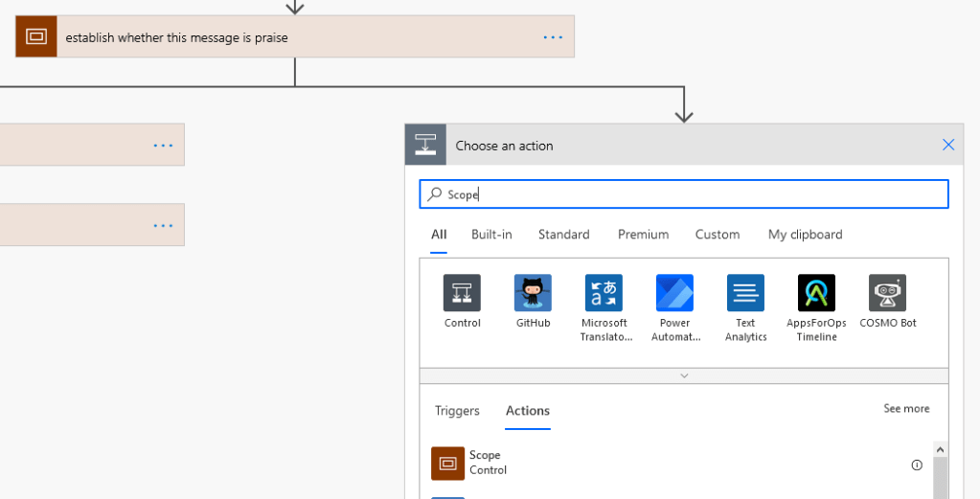Viewport: 980px width, 499px height.
Task: Open ellipsis menu of lower left card
Action: click(163, 225)
